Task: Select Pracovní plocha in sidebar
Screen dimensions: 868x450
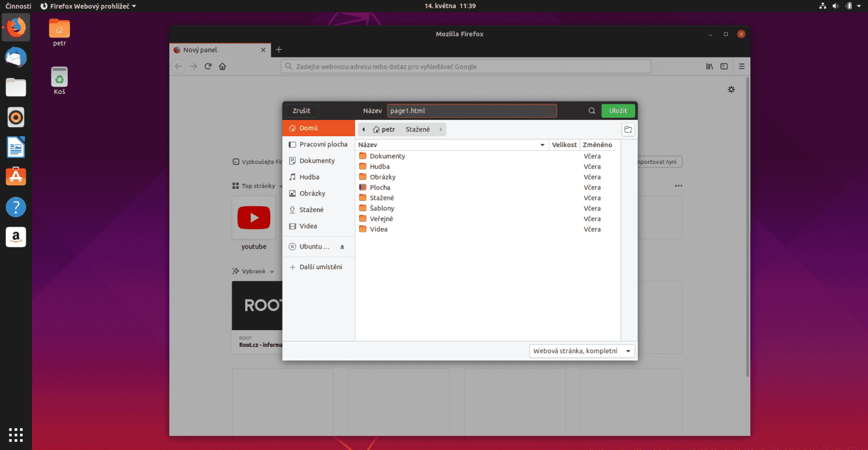Action: click(319, 144)
